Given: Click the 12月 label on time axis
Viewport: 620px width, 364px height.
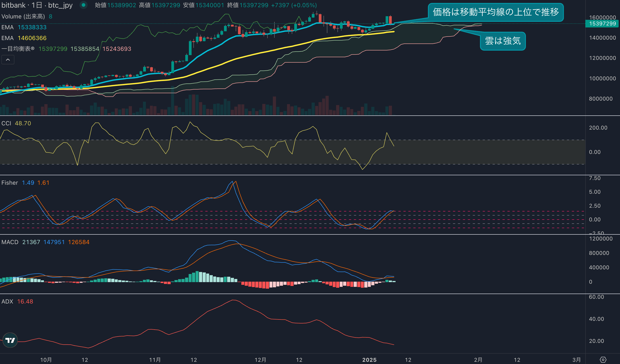Looking at the screenshot, I should tap(260, 360).
